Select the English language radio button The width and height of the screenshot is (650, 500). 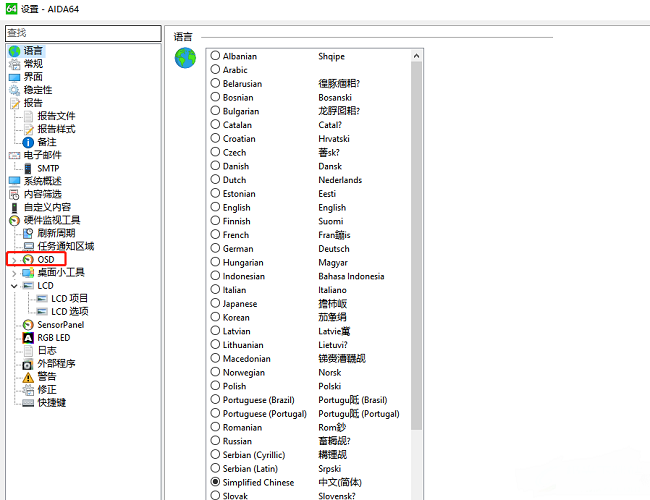tap(215, 207)
